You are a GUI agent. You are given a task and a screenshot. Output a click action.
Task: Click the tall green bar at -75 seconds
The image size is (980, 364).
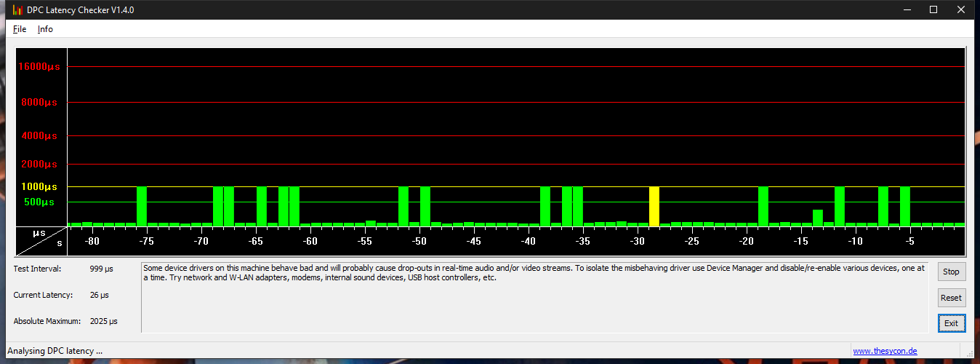(142, 207)
